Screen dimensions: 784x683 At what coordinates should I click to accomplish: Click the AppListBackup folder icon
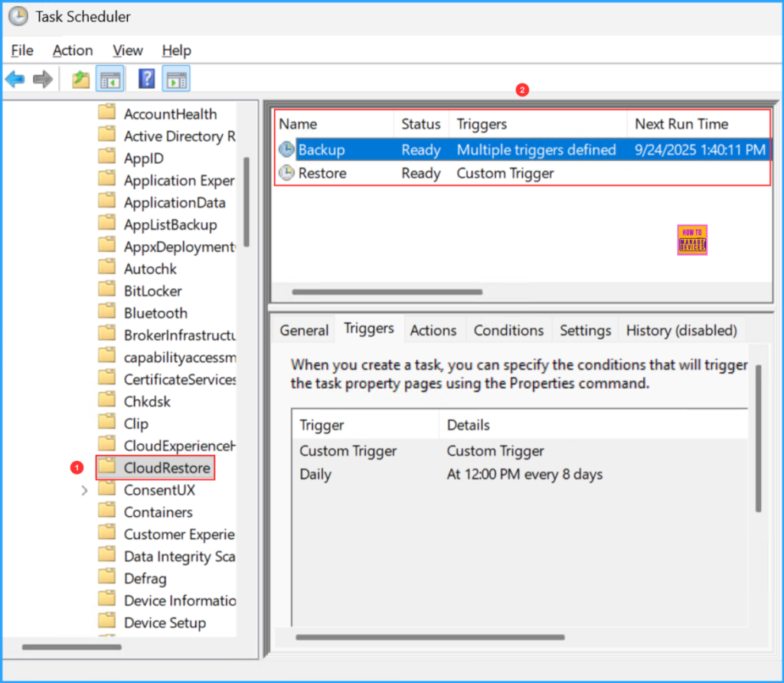click(x=107, y=222)
